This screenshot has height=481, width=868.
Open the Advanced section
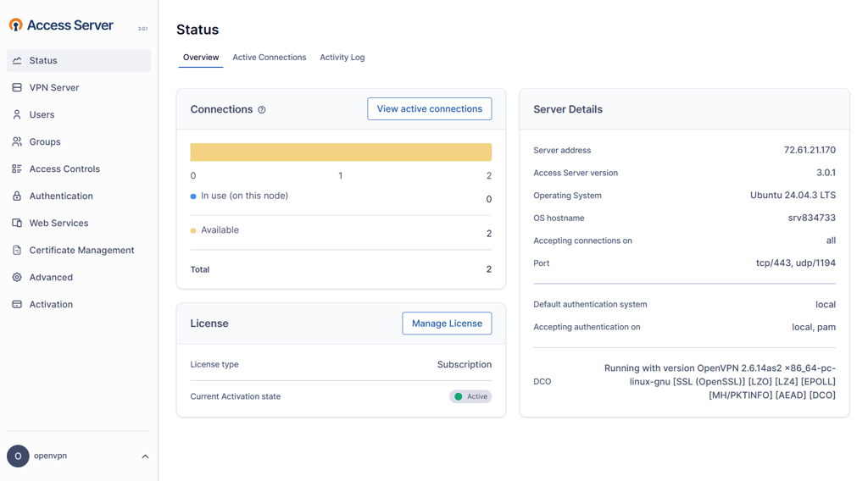79,277
